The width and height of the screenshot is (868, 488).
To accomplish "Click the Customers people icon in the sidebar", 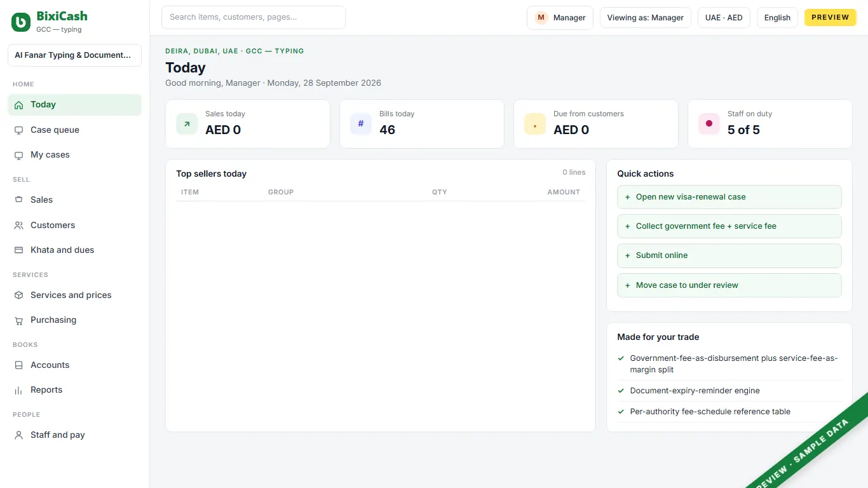I will tap(18, 225).
